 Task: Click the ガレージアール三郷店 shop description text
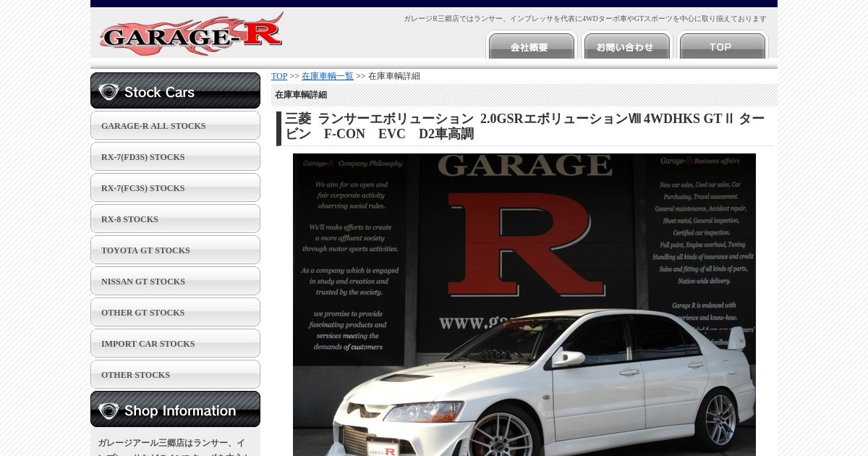click(x=172, y=447)
